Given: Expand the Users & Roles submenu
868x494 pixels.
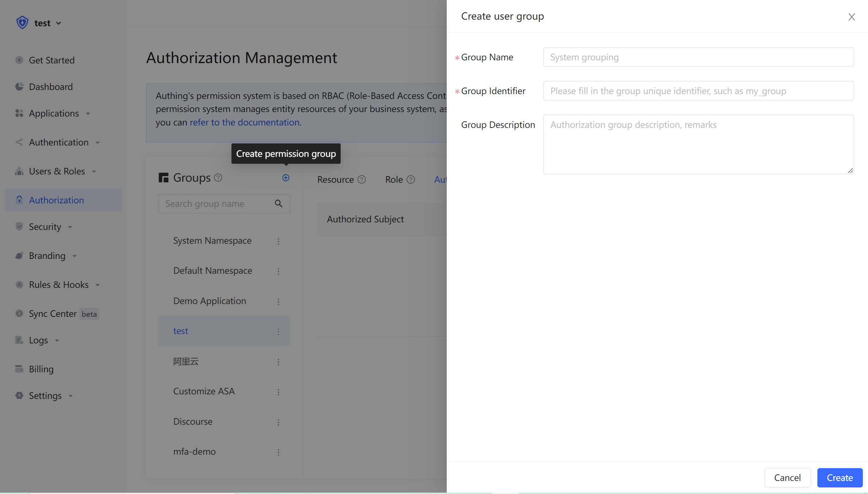Looking at the screenshot, I should [x=57, y=171].
